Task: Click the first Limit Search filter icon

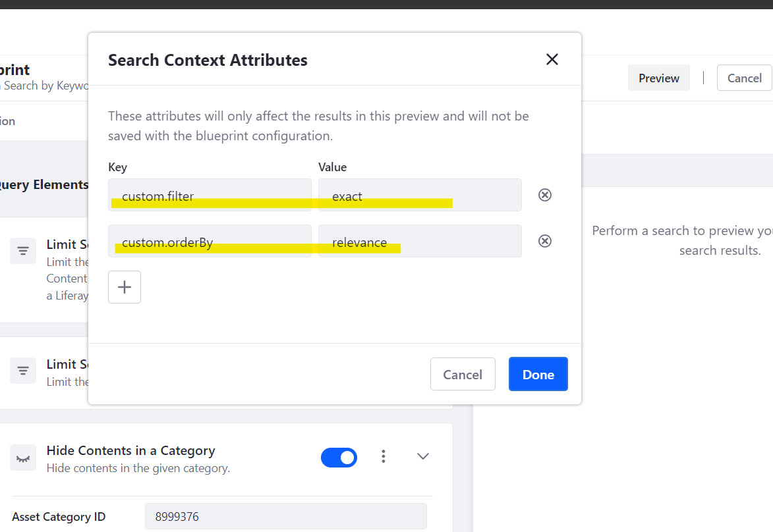Action: [23, 251]
